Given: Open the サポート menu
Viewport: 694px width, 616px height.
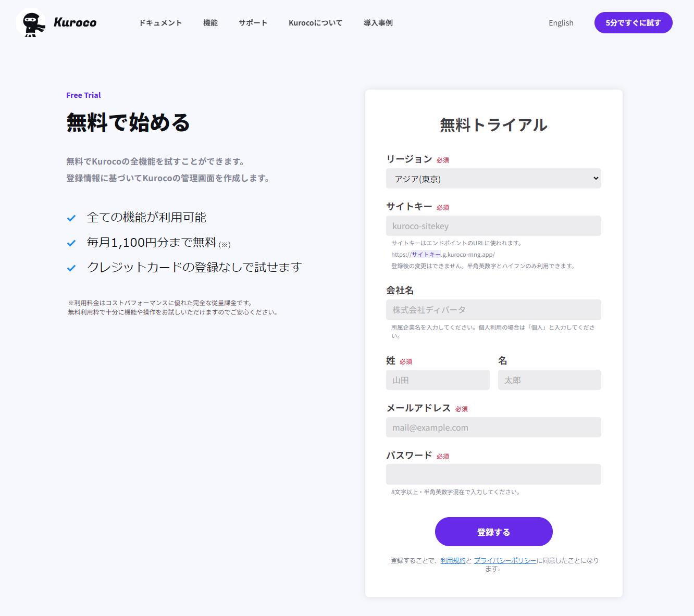Looking at the screenshot, I should (253, 23).
